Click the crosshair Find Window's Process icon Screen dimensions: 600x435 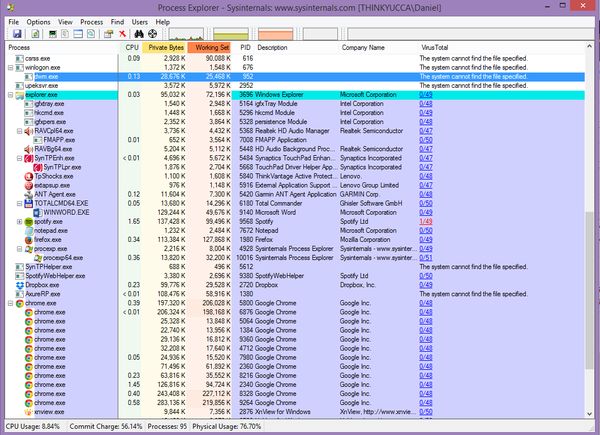[x=152, y=34]
